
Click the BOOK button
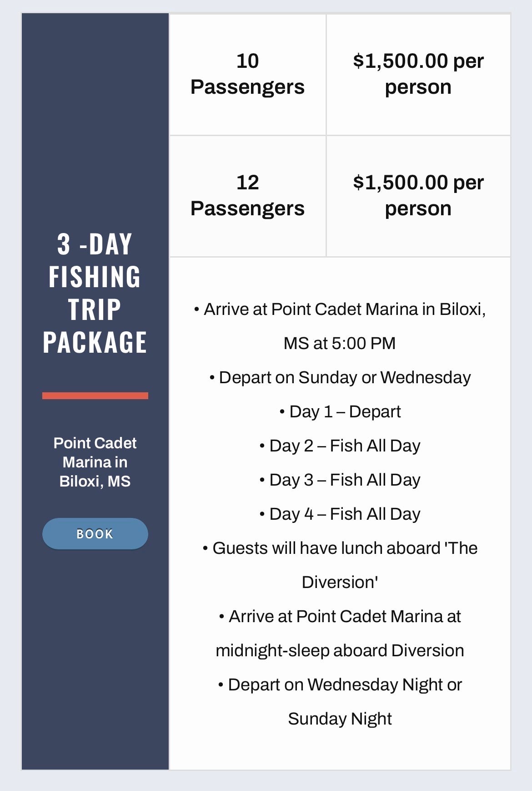pos(95,533)
